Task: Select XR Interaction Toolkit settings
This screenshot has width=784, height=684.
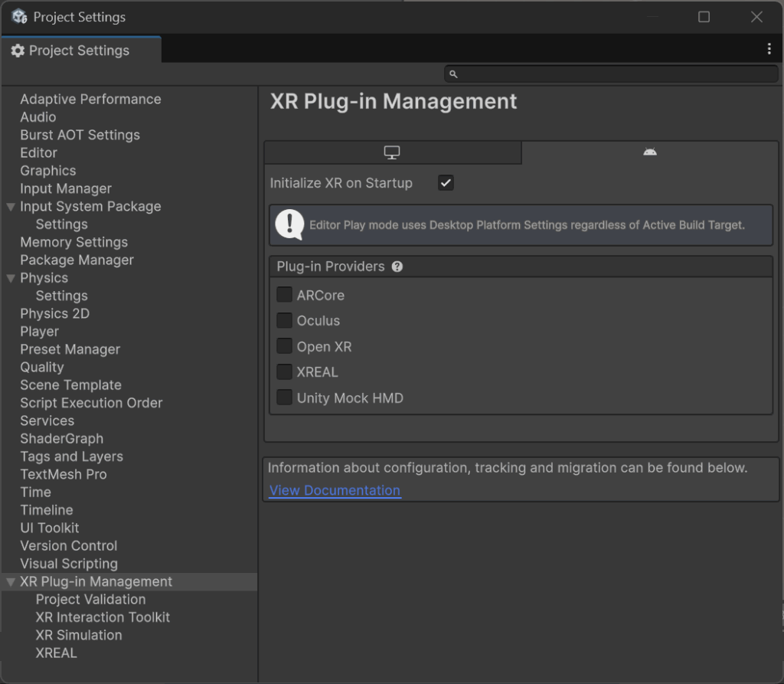Action: point(103,617)
